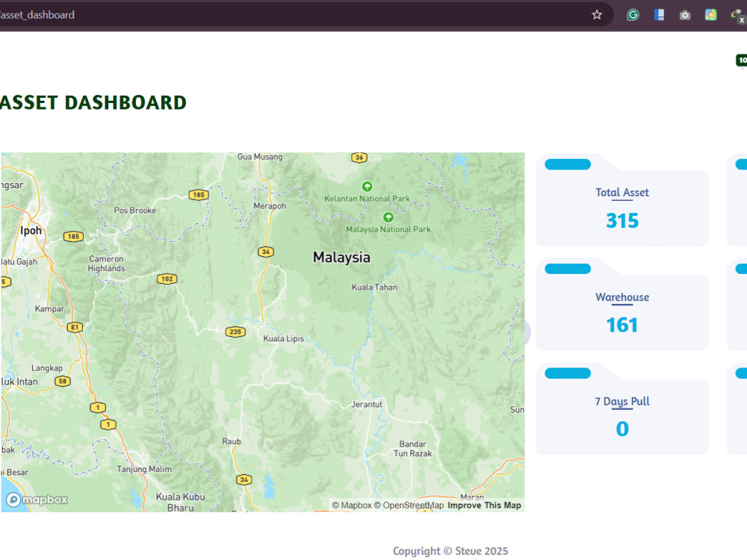Viewport: 747px width, 560px height.
Task: Click the Tanjung Malim map label
Action: (x=144, y=469)
